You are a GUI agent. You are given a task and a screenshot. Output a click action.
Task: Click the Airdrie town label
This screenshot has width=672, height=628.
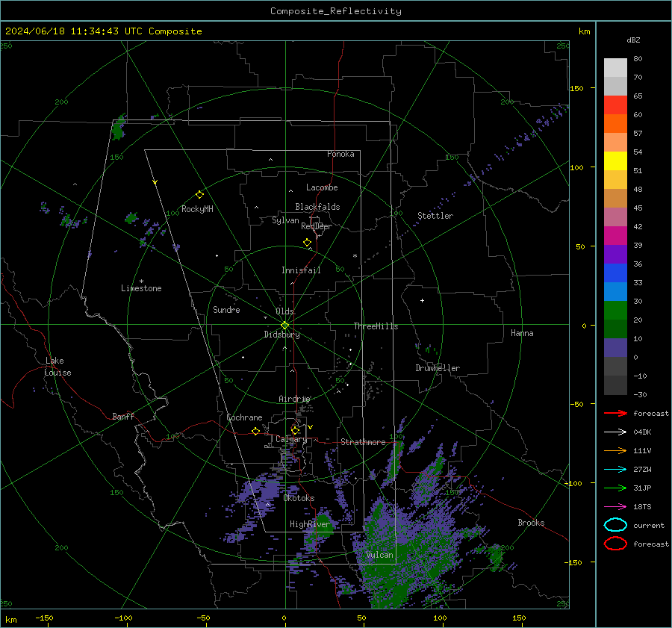coord(294,399)
